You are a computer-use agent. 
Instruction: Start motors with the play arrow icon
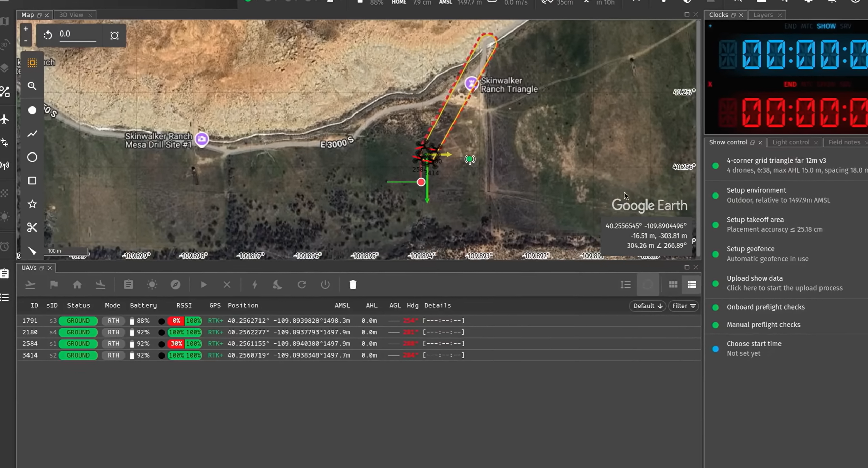[204, 285]
